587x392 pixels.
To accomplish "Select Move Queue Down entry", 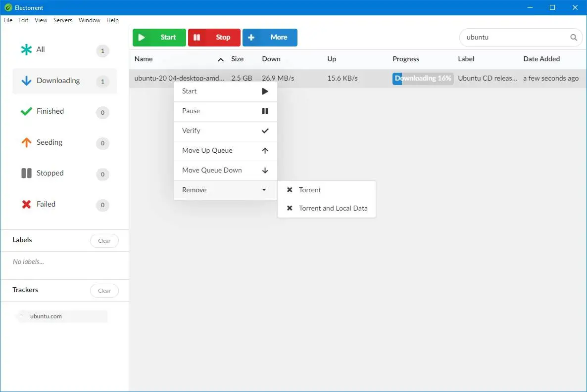I will pyautogui.click(x=226, y=171).
